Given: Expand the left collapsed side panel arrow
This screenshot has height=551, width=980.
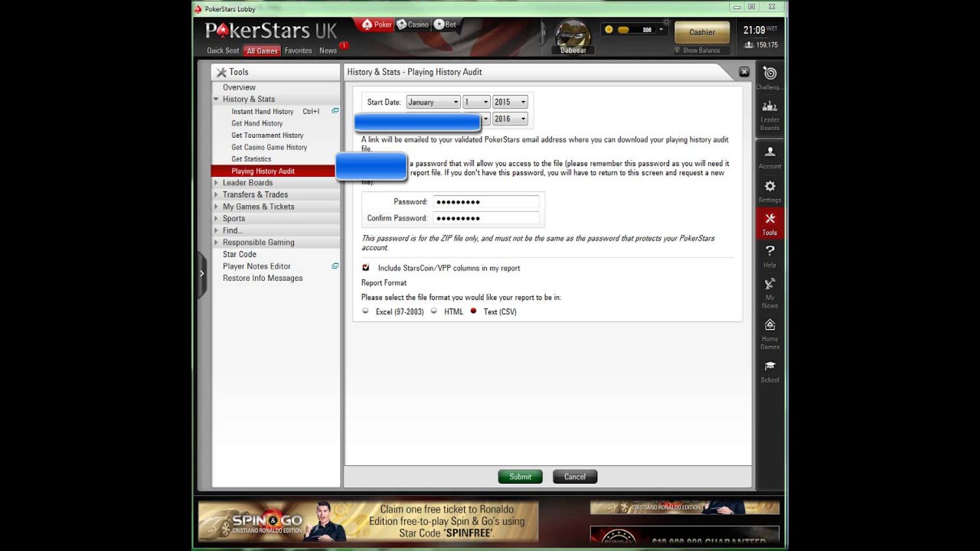Looking at the screenshot, I should click(x=201, y=273).
